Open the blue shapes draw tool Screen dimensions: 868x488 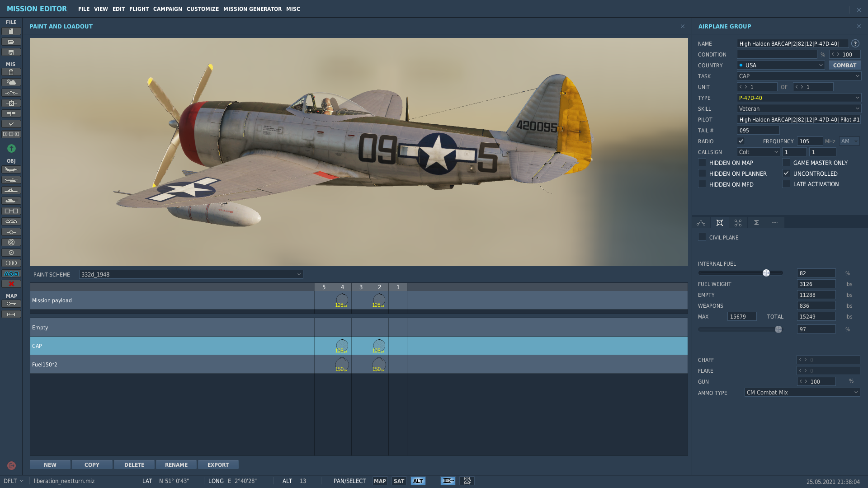(11, 273)
